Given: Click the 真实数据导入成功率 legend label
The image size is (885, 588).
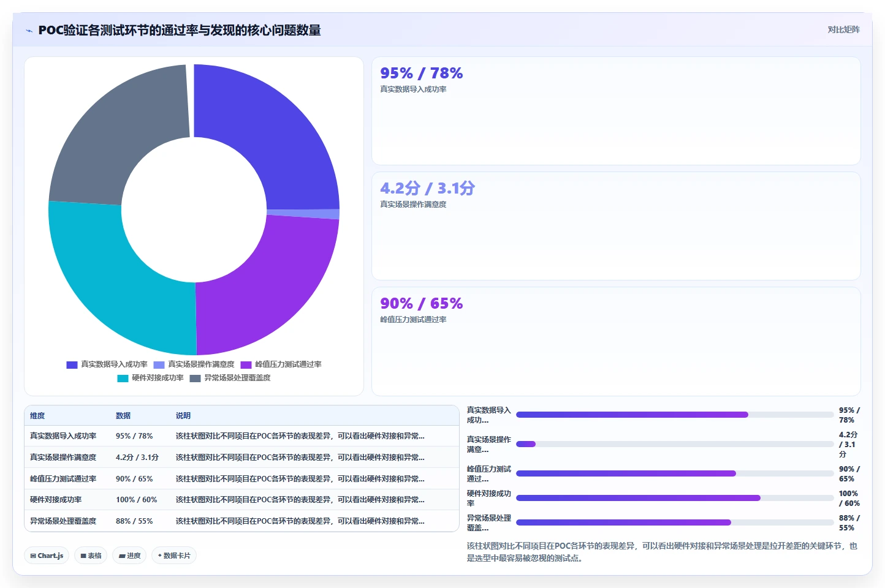Looking at the screenshot, I should [114, 364].
